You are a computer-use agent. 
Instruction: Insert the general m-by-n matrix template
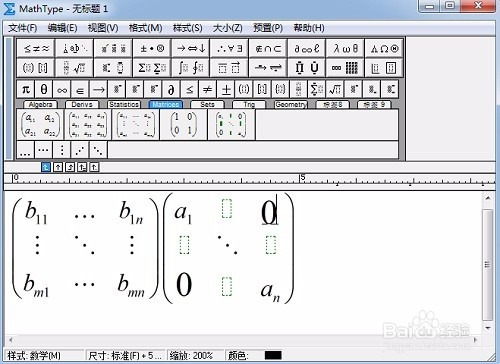click(x=136, y=125)
